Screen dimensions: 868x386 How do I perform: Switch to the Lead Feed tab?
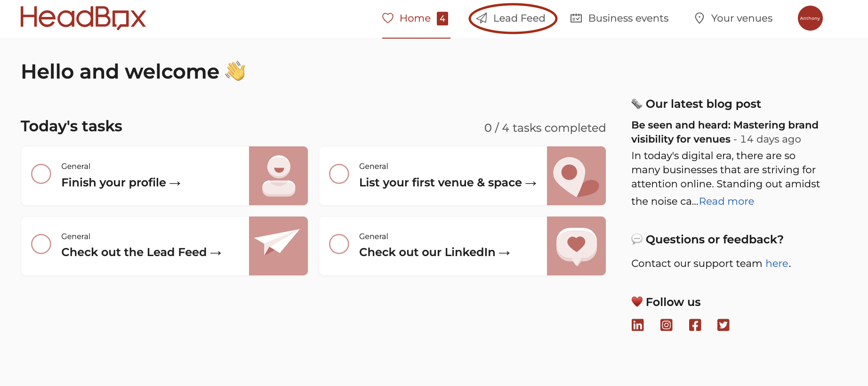(511, 18)
